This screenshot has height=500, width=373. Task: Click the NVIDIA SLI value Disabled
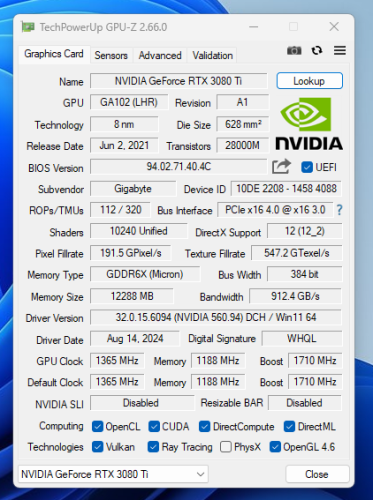point(142,403)
